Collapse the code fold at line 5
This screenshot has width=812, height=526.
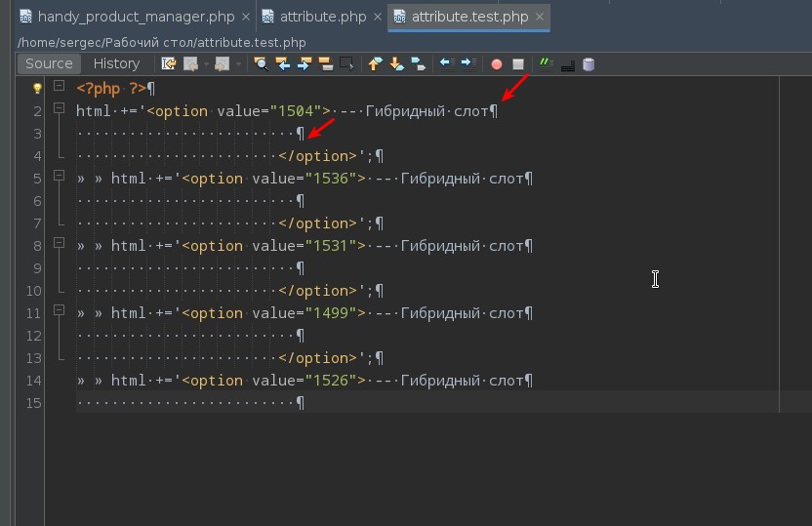tap(60, 177)
